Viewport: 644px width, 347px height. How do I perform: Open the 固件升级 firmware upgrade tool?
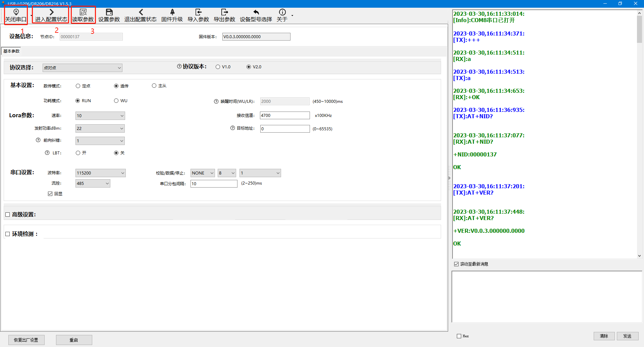click(172, 16)
